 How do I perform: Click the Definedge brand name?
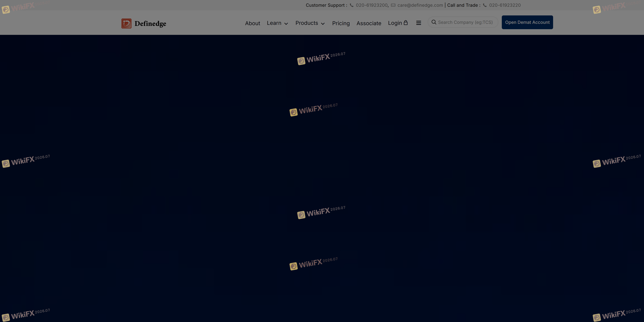pyautogui.click(x=150, y=23)
